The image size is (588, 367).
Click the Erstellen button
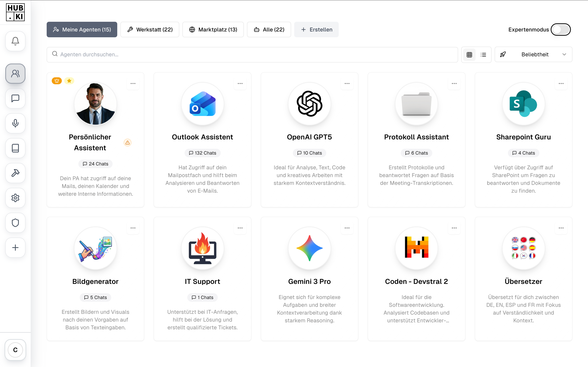point(316,30)
